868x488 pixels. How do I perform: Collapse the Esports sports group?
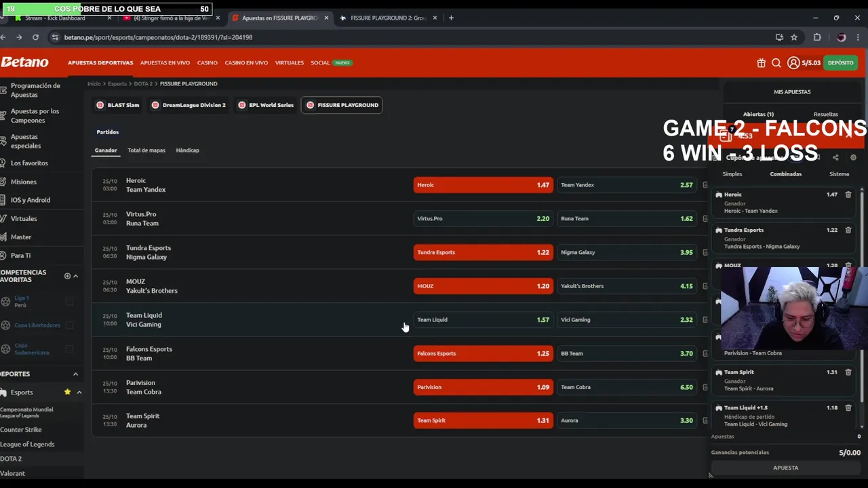pyautogui.click(x=79, y=392)
